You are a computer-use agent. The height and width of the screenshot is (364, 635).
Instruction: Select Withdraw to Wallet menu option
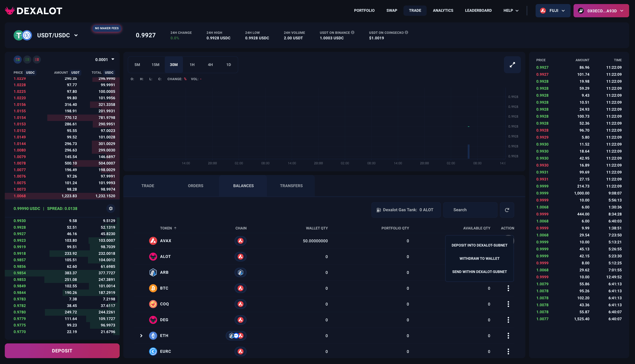click(x=479, y=258)
